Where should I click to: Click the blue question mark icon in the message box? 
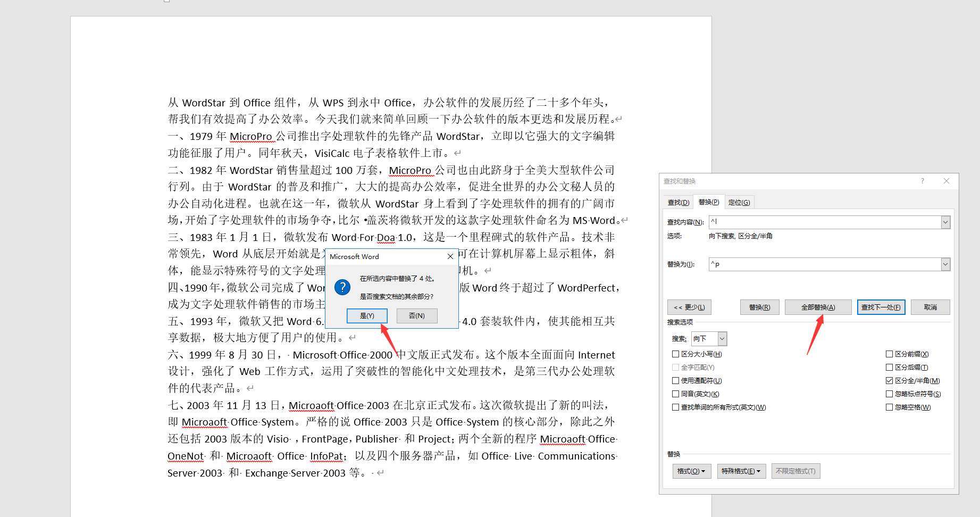tap(342, 287)
